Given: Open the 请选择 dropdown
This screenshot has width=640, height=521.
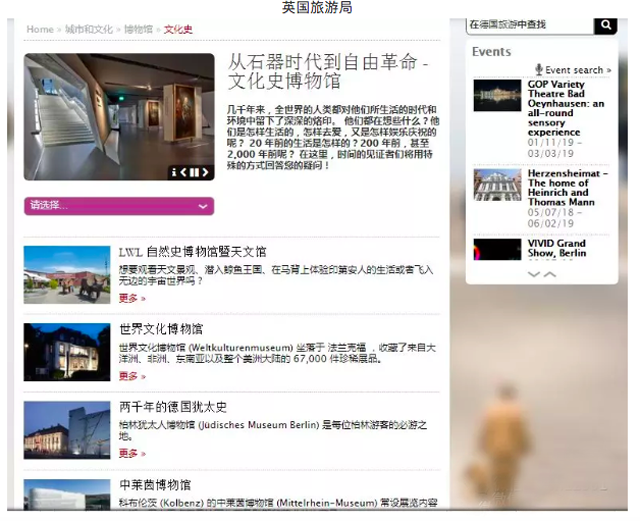Looking at the screenshot, I should tap(119, 206).
